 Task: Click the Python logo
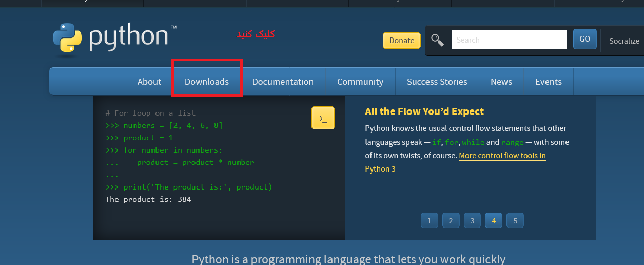point(114,38)
